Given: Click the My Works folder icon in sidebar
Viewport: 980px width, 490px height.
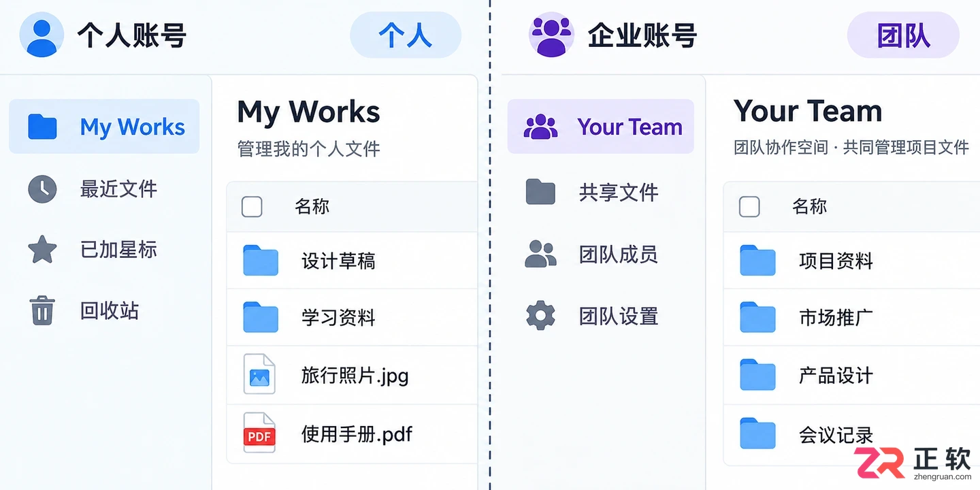Looking at the screenshot, I should click(42, 127).
